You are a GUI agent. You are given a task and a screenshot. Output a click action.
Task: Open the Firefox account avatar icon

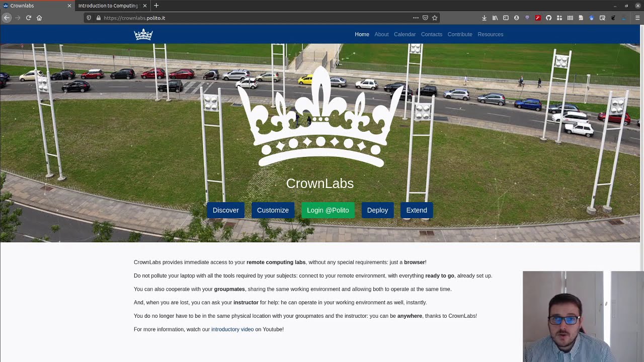coord(516,18)
